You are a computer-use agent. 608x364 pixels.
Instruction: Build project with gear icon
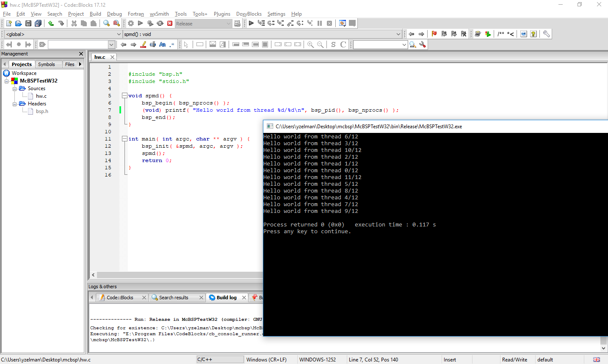pos(131,23)
